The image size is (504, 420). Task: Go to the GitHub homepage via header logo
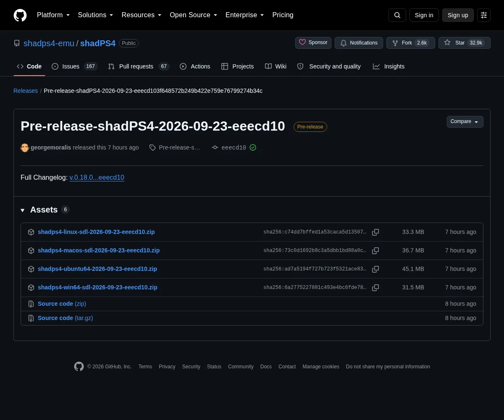[20, 15]
